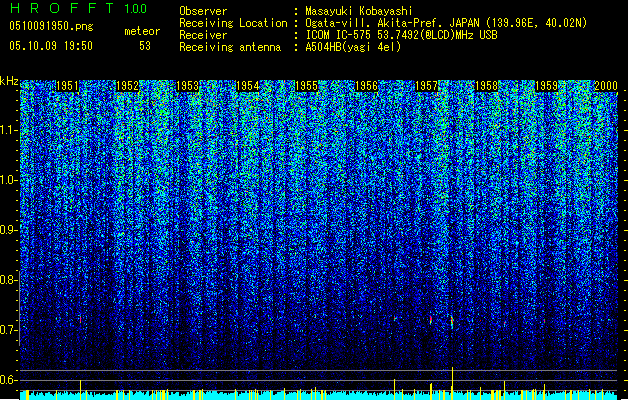This screenshot has height=400, width=629.
Task: Click the 1956 time marker
Action: pos(366,86)
